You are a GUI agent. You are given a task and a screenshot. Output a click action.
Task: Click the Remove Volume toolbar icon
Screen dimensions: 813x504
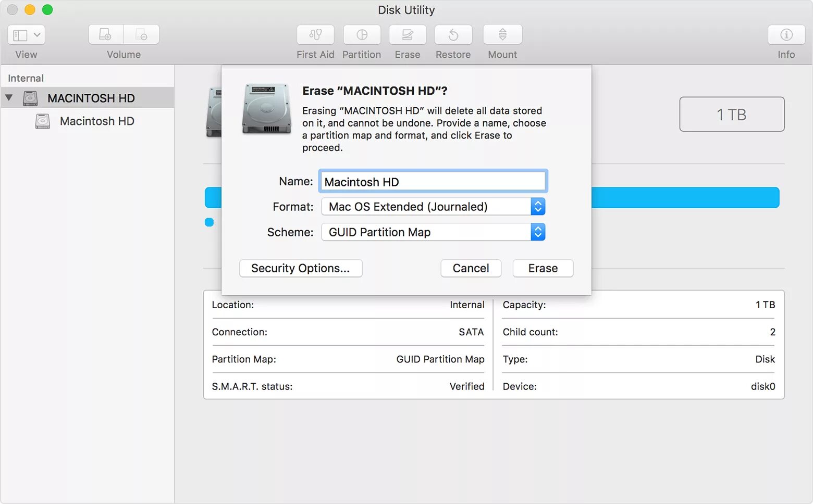(141, 35)
